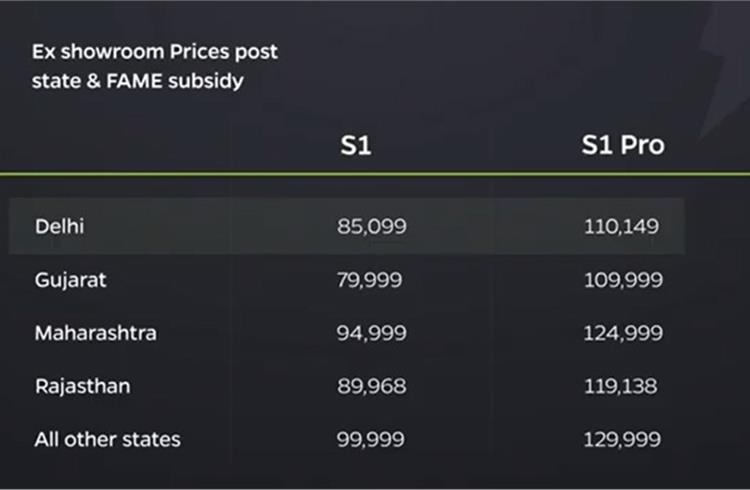Select Gujarat S1 Pro price 109,999
Screen dimensions: 750x490
point(623,280)
